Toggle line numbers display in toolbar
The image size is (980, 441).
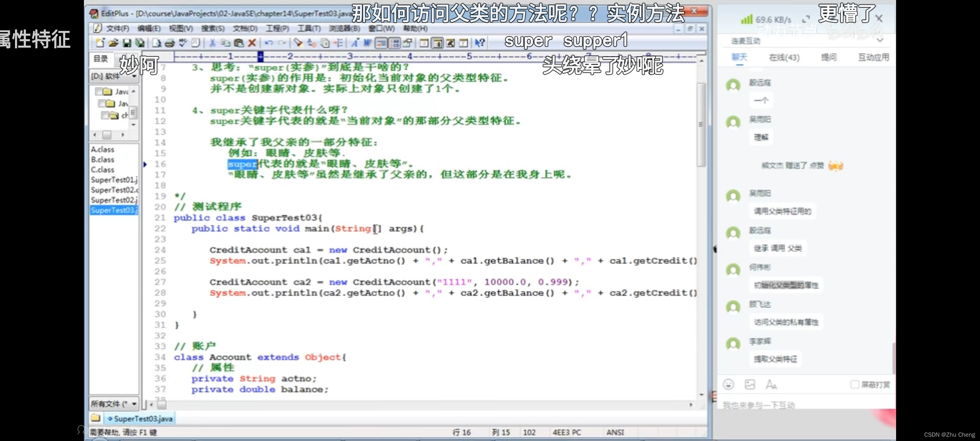(x=394, y=43)
